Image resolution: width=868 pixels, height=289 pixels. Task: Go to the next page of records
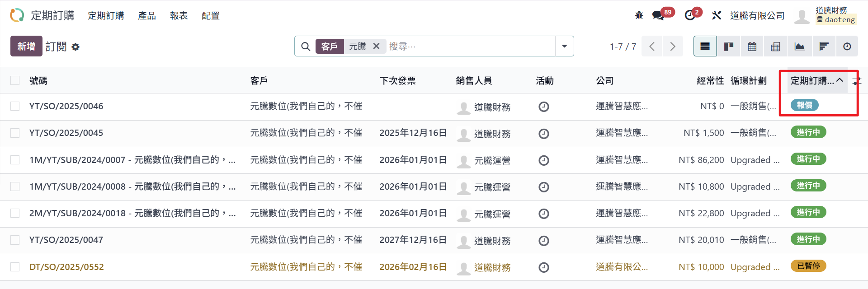point(672,47)
